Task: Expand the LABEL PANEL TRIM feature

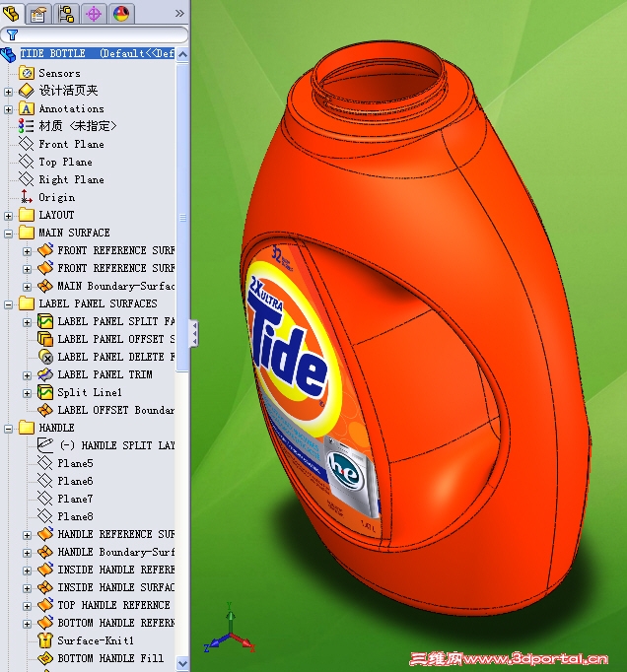Action: [x=27, y=375]
